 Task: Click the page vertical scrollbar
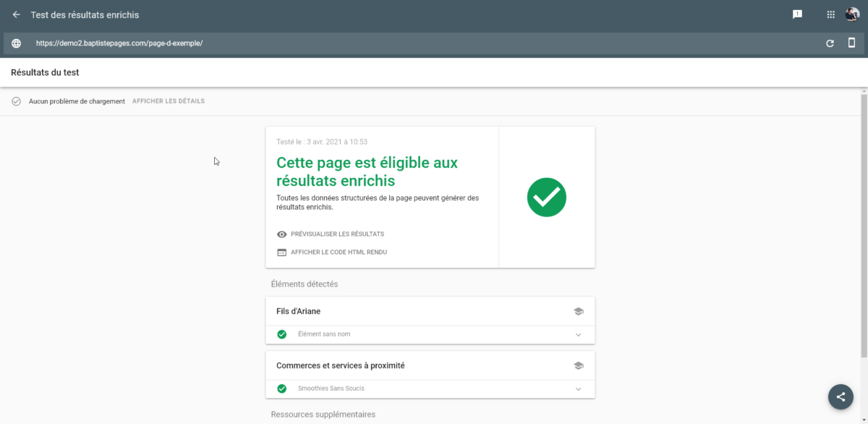click(864, 224)
